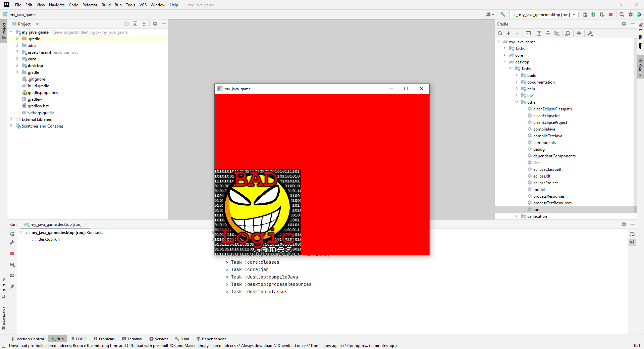This screenshot has height=349, width=644.
Task: Open Gradle build tool settings wrench
Action: [x=590, y=33]
